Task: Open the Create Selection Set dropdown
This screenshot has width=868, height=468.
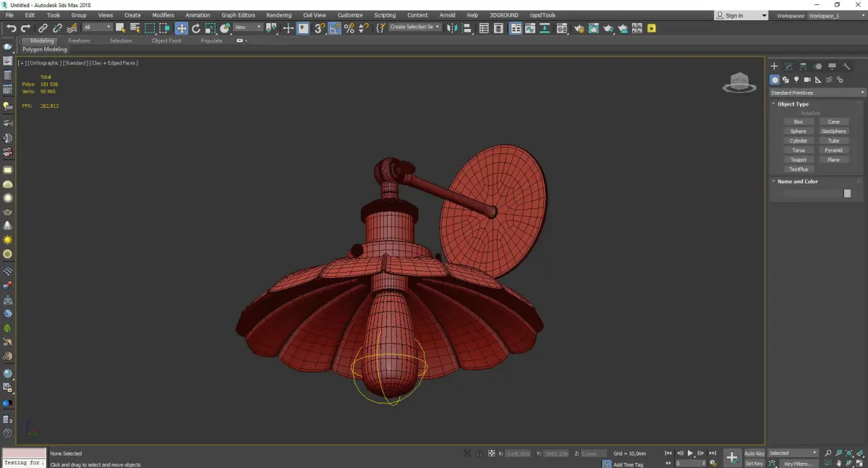Action: point(415,27)
